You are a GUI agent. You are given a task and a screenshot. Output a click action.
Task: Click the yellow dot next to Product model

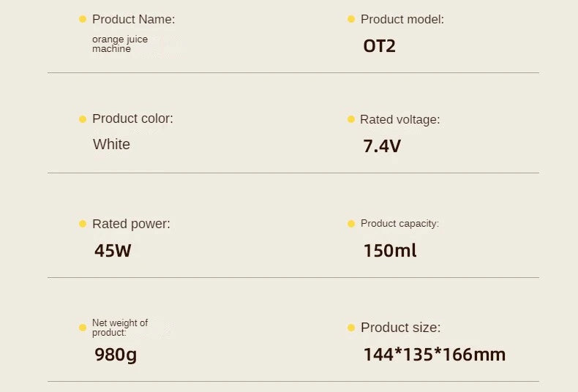[x=351, y=19]
